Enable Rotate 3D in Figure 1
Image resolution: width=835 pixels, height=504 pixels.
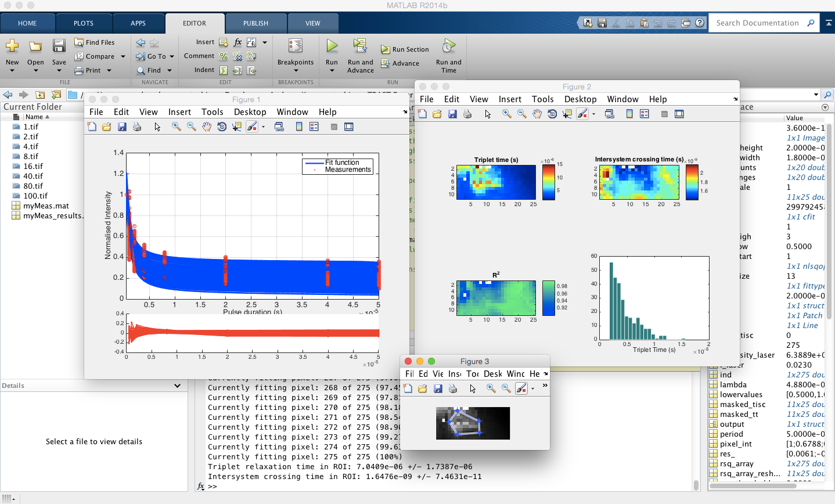[x=222, y=126]
